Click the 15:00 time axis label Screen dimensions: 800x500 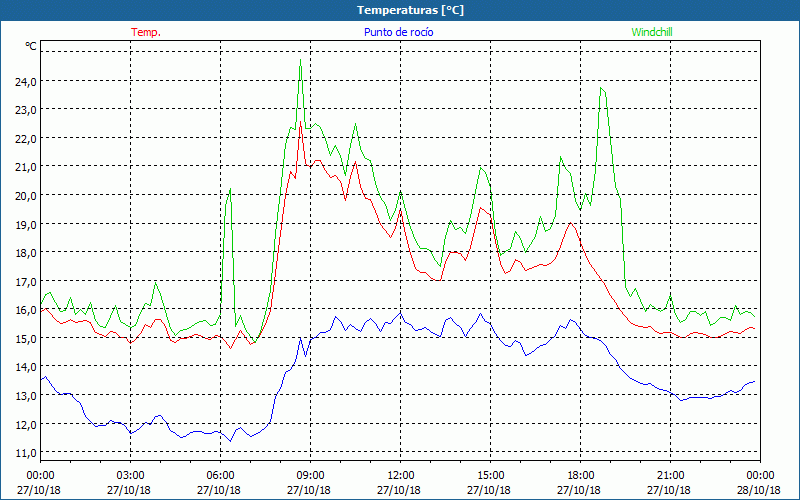pyautogui.click(x=490, y=476)
